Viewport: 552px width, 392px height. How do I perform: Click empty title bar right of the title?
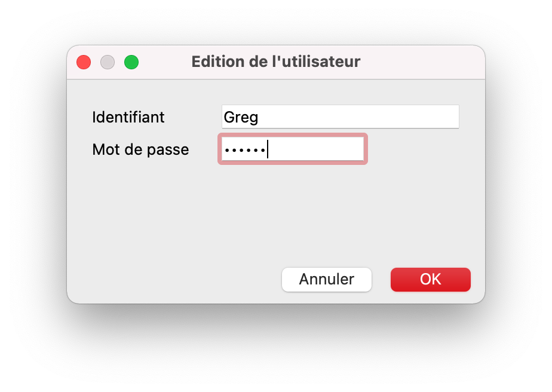[424, 62]
